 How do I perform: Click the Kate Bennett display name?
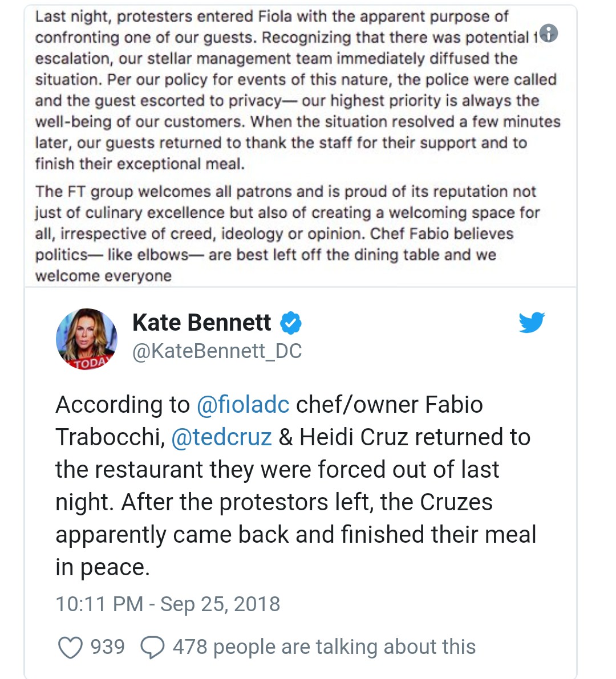201,323
